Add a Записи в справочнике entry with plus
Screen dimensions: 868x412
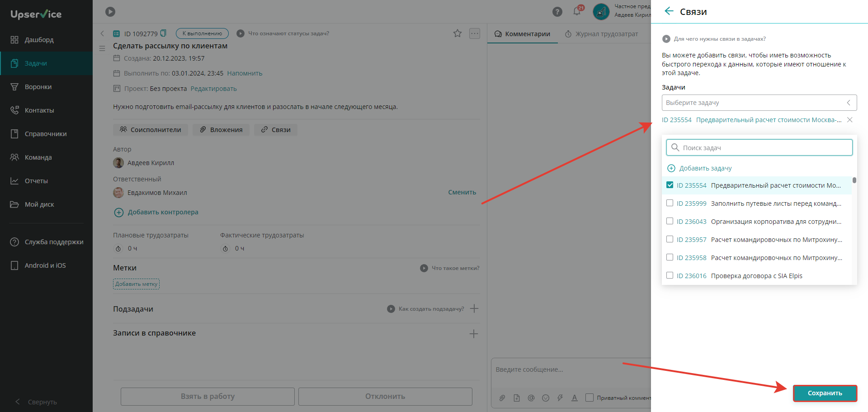pyautogui.click(x=474, y=334)
